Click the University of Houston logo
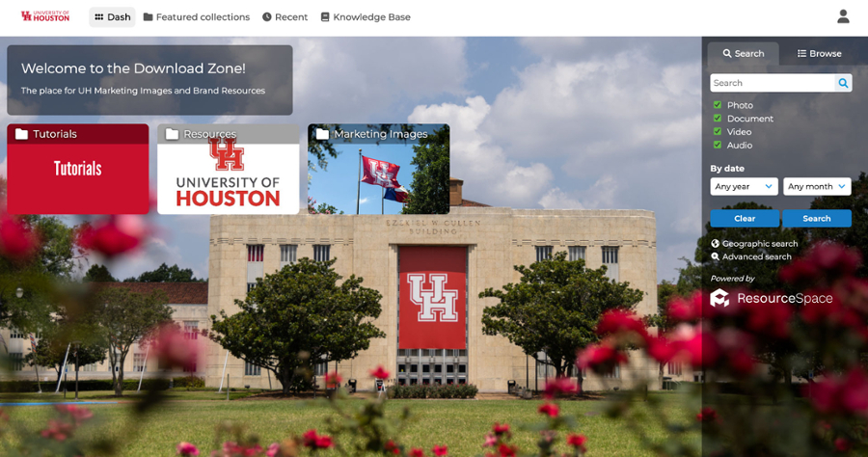 click(x=45, y=16)
